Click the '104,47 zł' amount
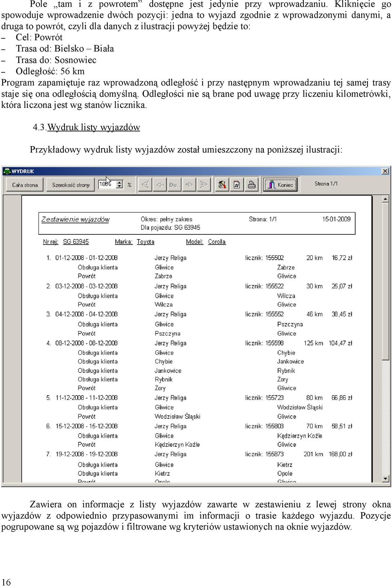 point(341,343)
